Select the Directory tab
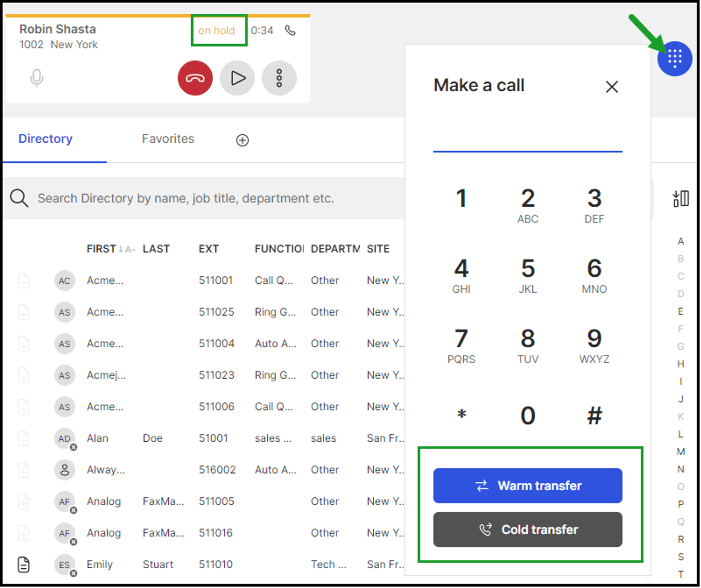701x588 pixels. pyautogui.click(x=45, y=139)
